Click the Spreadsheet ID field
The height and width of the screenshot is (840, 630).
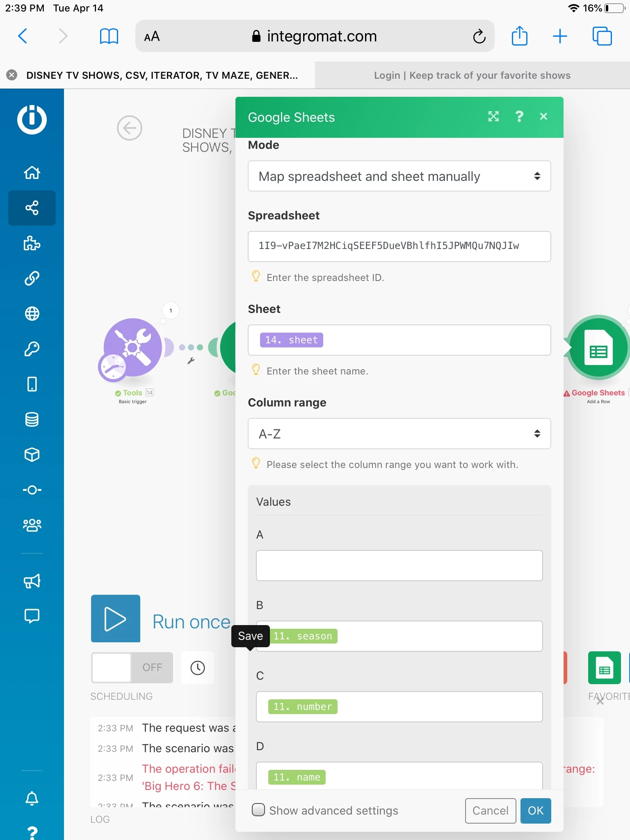point(399,247)
